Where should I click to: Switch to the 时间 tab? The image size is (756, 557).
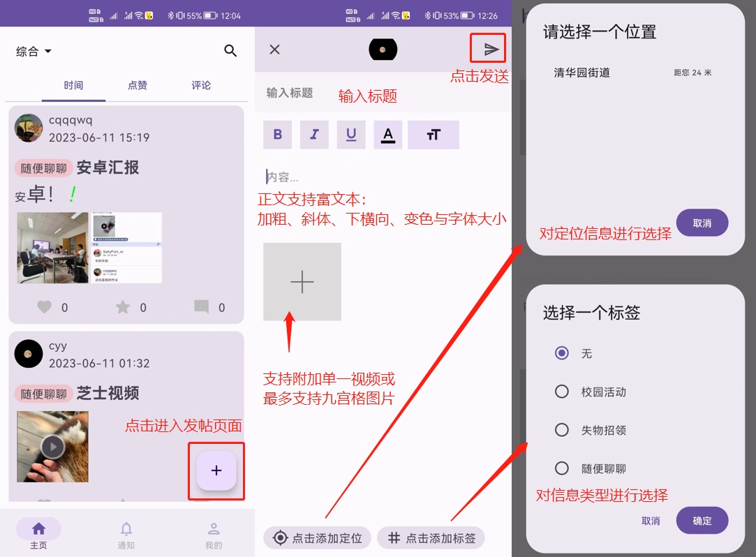click(73, 85)
